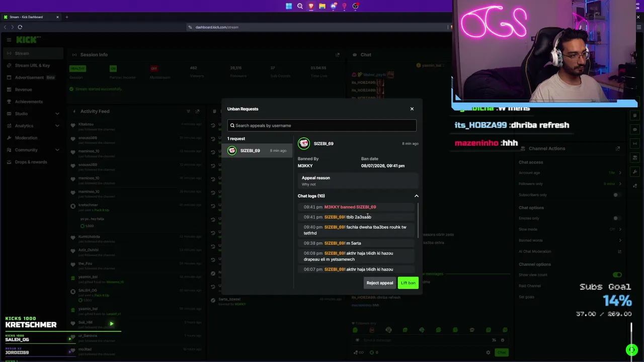Click Raid Channel option
644x362 pixels.
pyautogui.click(x=530, y=286)
